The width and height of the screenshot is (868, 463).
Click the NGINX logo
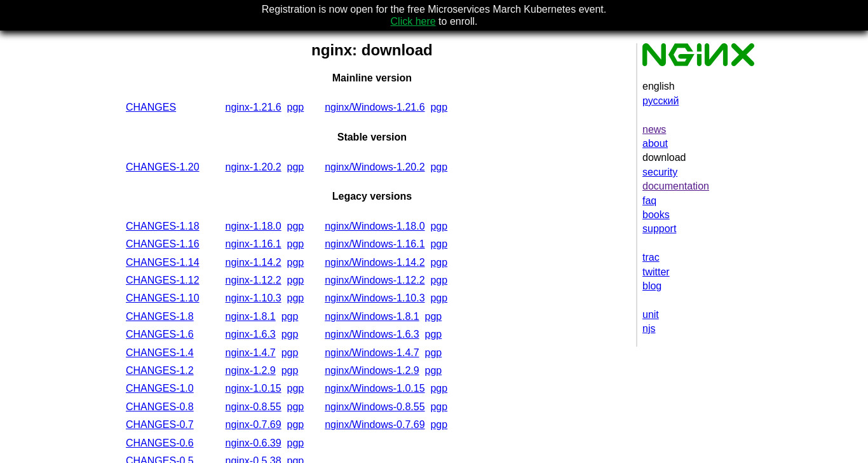[698, 55]
